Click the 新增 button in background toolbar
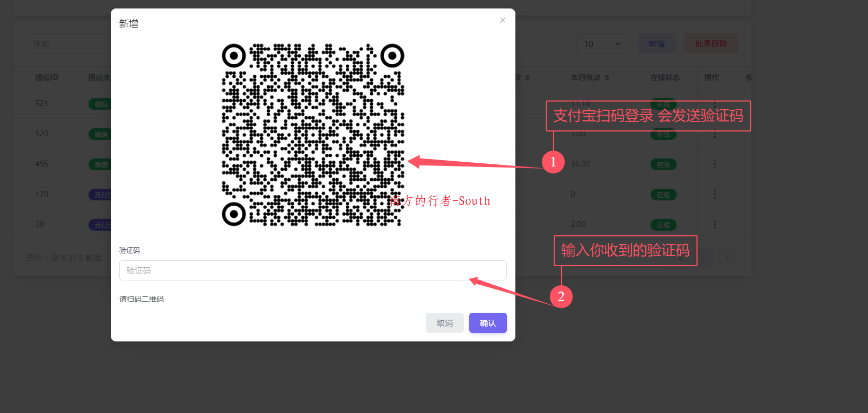868x413 pixels. [656, 43]
